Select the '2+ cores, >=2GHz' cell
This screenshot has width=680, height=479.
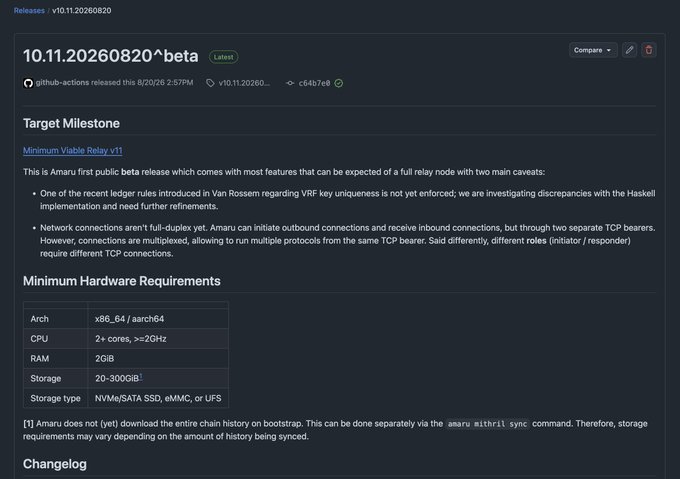click(x=158, y=339)
